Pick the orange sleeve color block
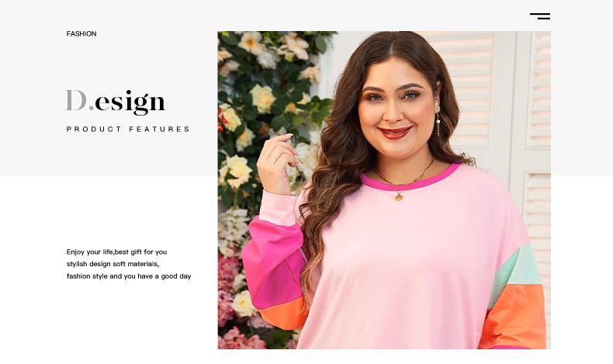This screenshot has height=364, width=613. coord(514,317)
